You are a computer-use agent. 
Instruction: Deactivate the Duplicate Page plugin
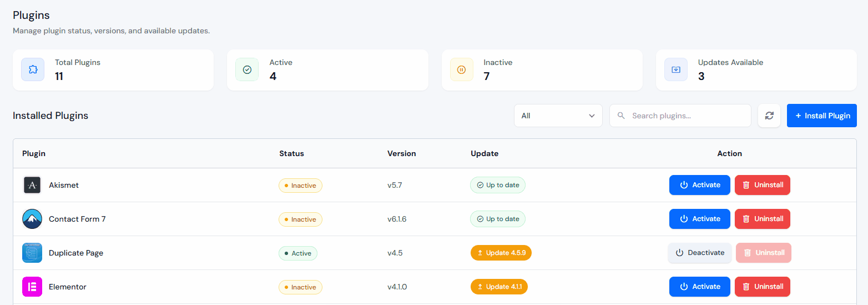[700, 253]
